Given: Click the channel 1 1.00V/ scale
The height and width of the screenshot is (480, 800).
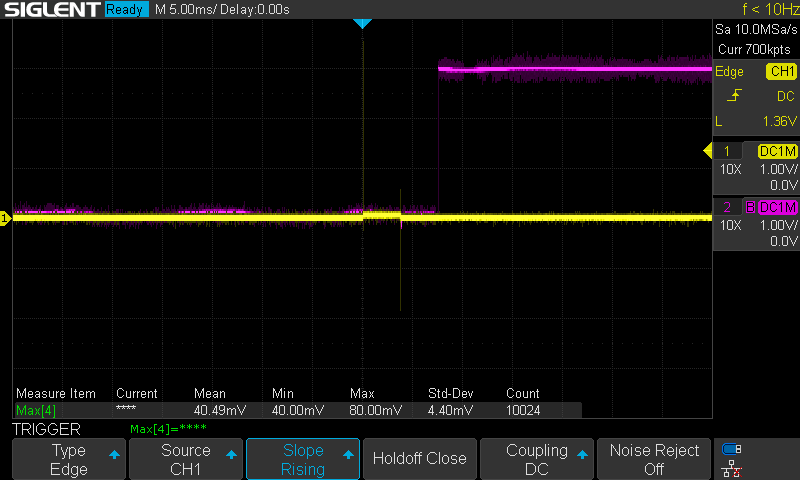Looking at the screenshot, I should pos(779,169).
